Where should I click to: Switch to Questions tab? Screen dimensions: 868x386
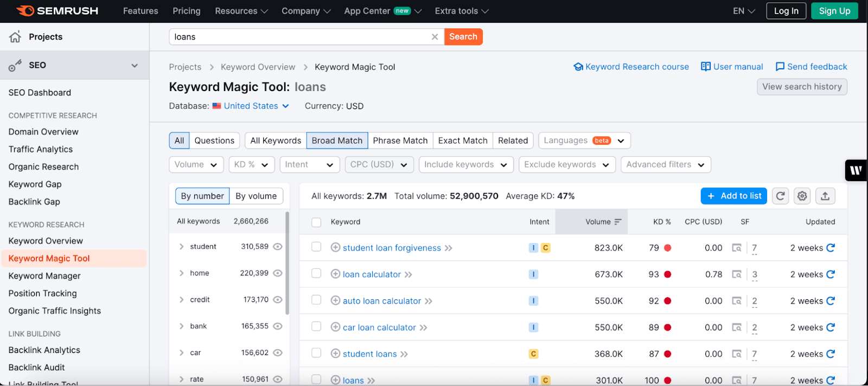(214, 140)
